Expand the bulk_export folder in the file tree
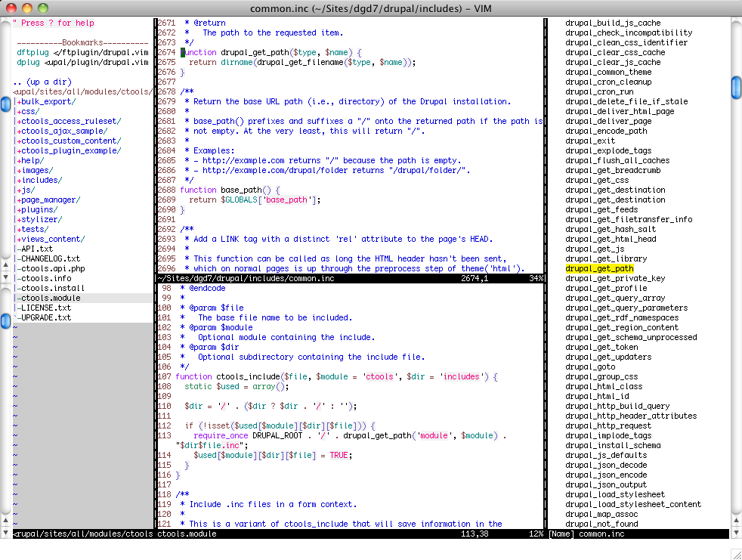The image size is (742, 560). tap(47, 101)
